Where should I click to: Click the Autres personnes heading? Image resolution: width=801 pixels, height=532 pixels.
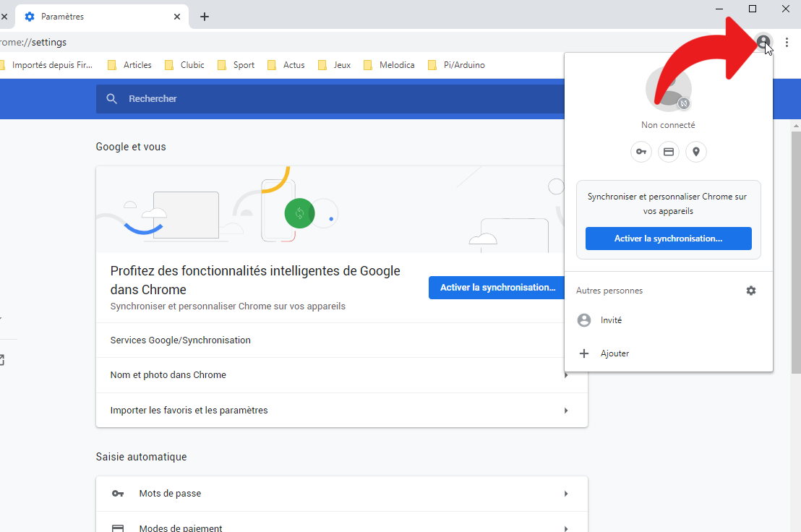[x=609, y=291]
